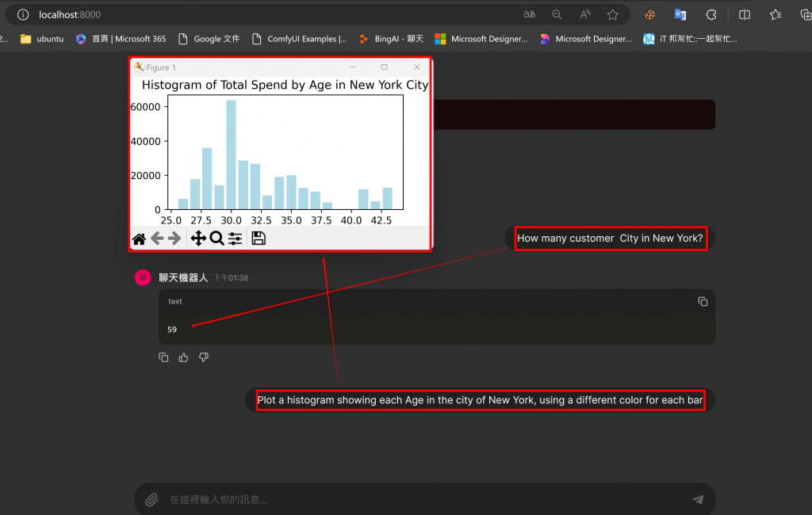812x515 pixels.
Task: Give thumbs down to chatbot reply
Action: pos(204,357)
